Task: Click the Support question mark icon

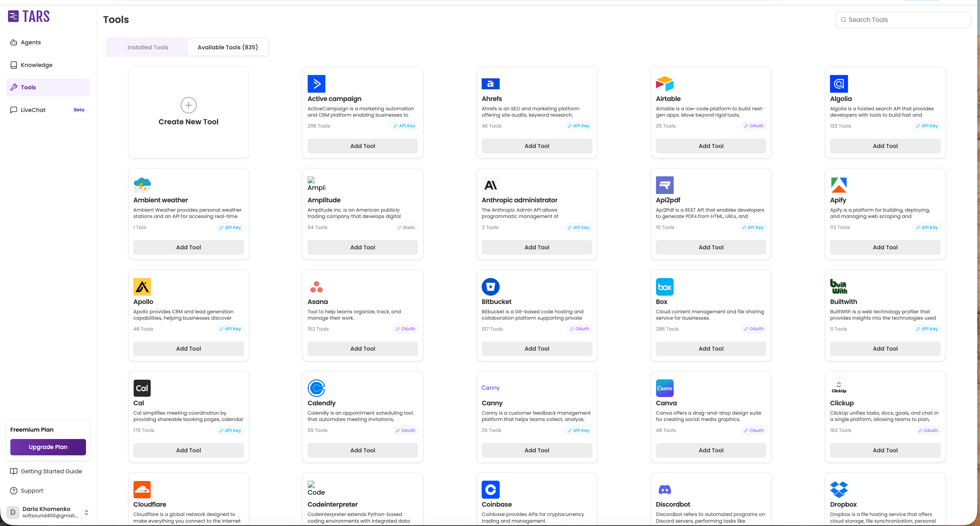Action: (14, 491)
